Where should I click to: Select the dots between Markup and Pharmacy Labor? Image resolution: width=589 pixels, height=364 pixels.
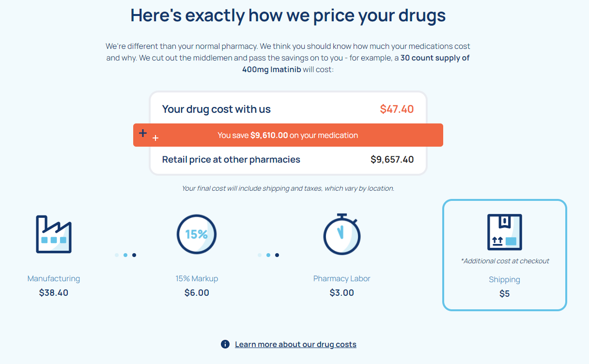click(268, 255)
